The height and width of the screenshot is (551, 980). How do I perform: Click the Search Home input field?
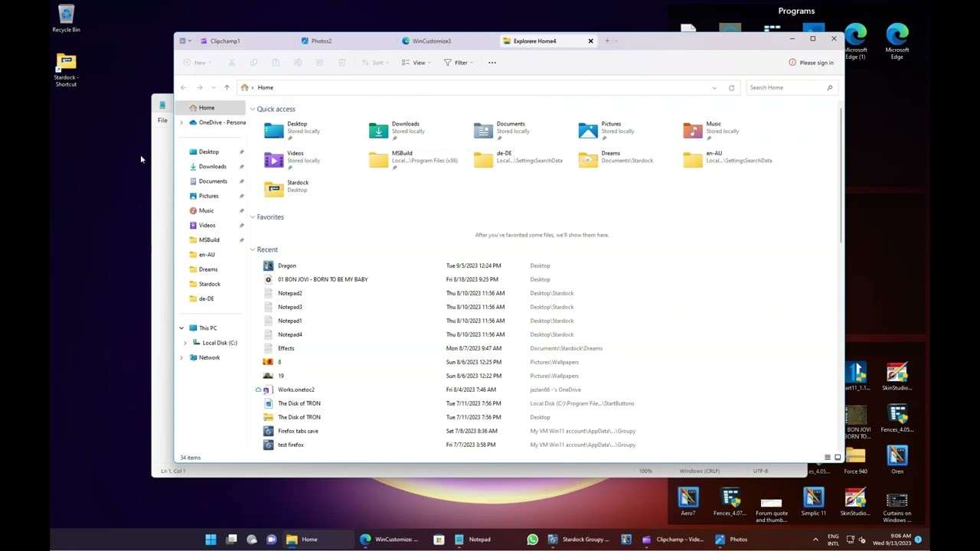pyautogui.click(x=791, y=87)
